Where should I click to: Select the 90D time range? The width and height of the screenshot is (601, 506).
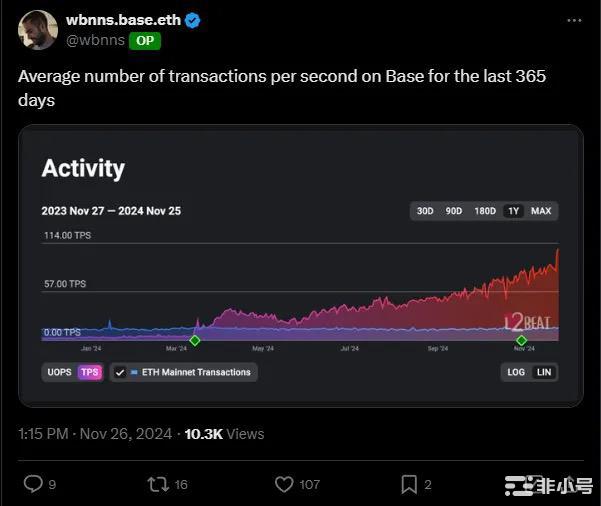coord(454,211)
